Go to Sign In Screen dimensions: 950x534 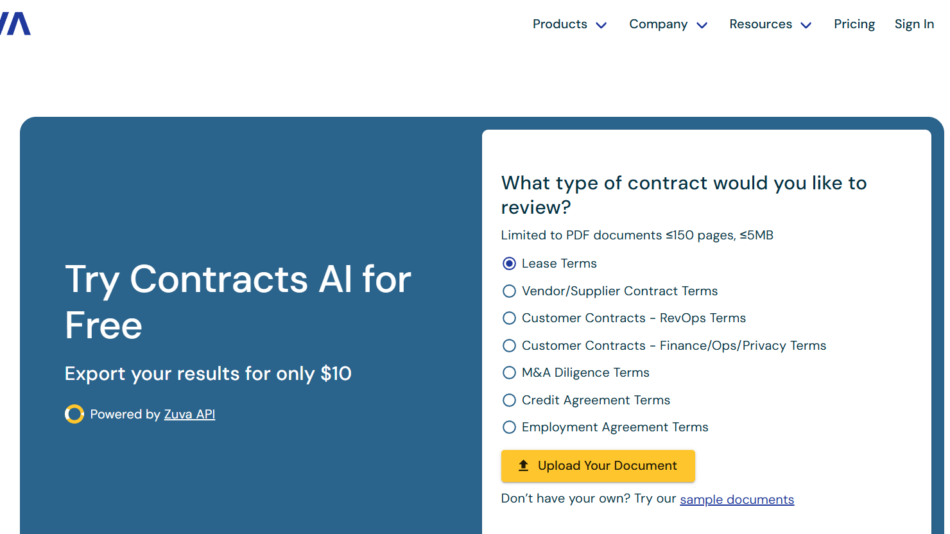pyautogui.click(x=914, y=24)
